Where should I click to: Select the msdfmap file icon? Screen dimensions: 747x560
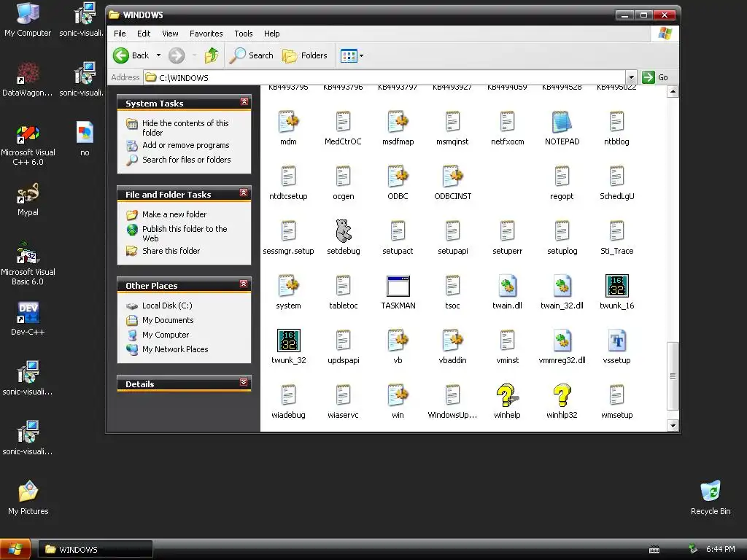398,122
